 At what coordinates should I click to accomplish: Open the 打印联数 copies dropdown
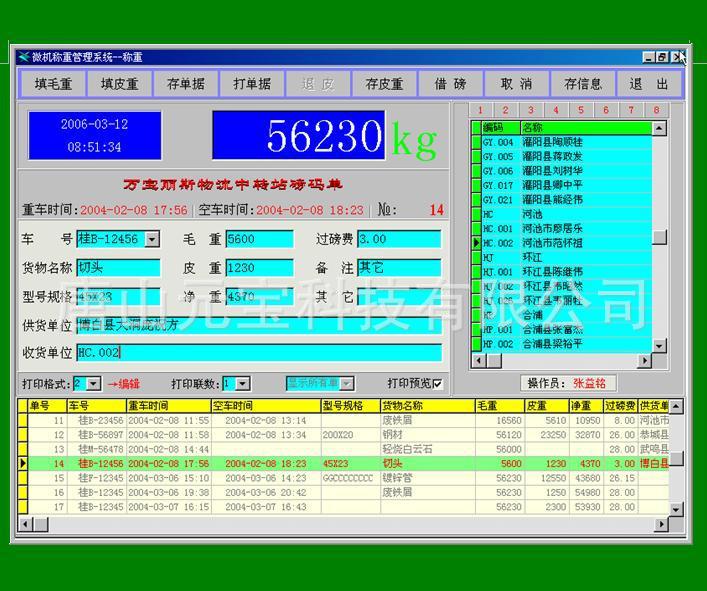243,384
